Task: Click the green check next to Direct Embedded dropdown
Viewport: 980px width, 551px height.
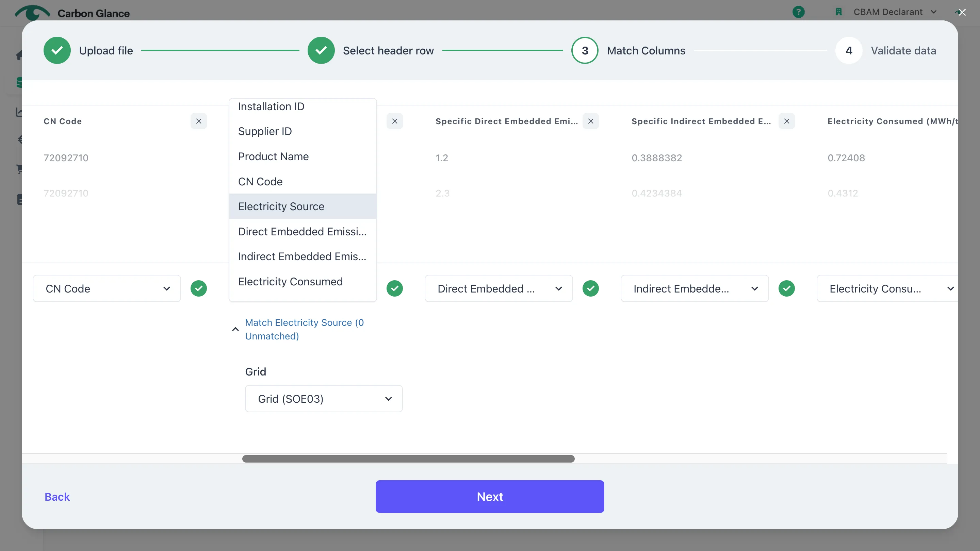Action: 590,288
